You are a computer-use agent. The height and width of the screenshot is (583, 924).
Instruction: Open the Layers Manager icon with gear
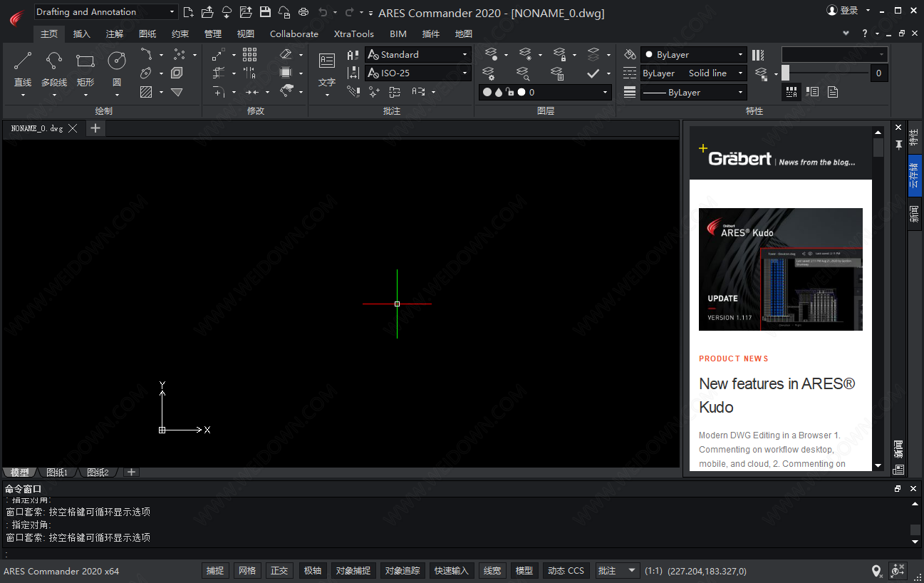pos(489,73)
